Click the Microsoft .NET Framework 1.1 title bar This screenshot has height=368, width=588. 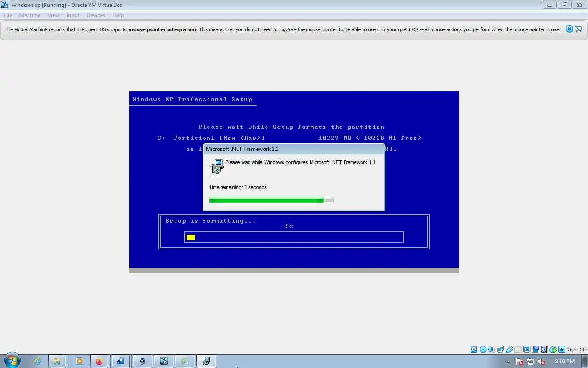tap(294, 149)
